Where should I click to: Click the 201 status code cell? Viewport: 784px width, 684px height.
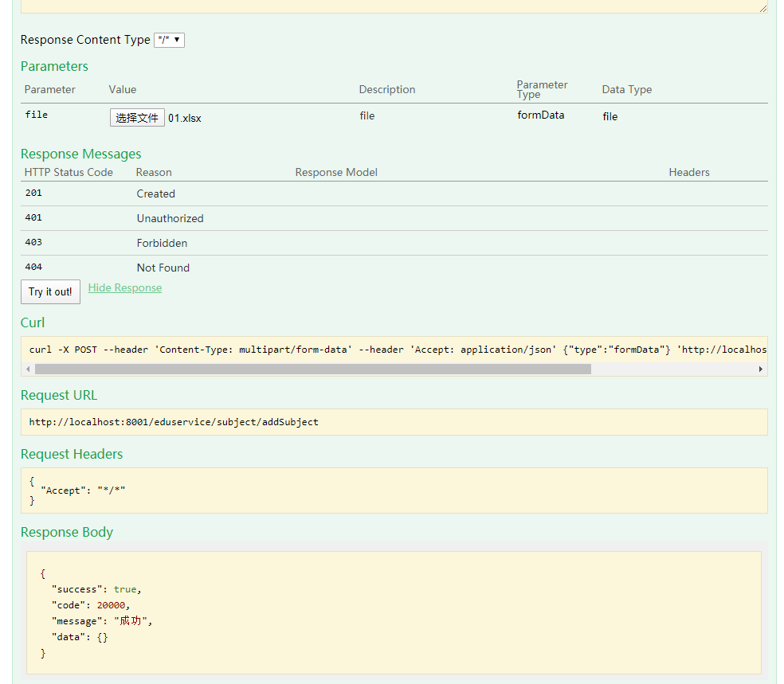point(33,193)
